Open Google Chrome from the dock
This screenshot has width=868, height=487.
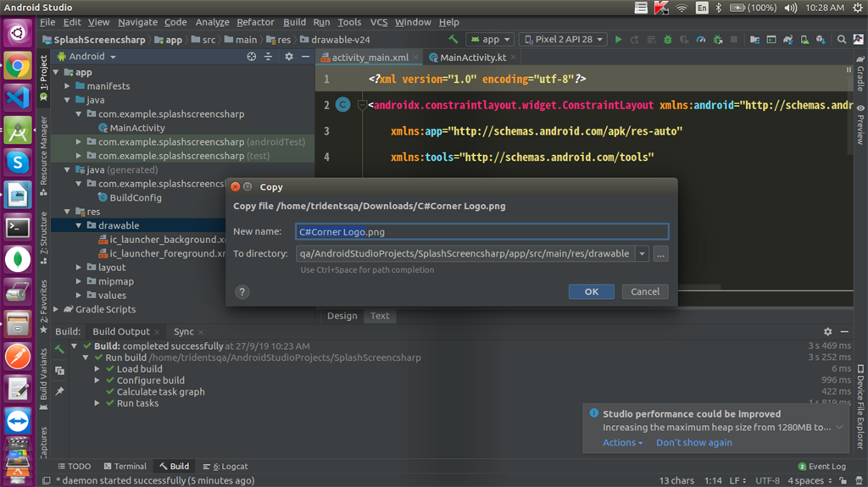click(17, 66)
